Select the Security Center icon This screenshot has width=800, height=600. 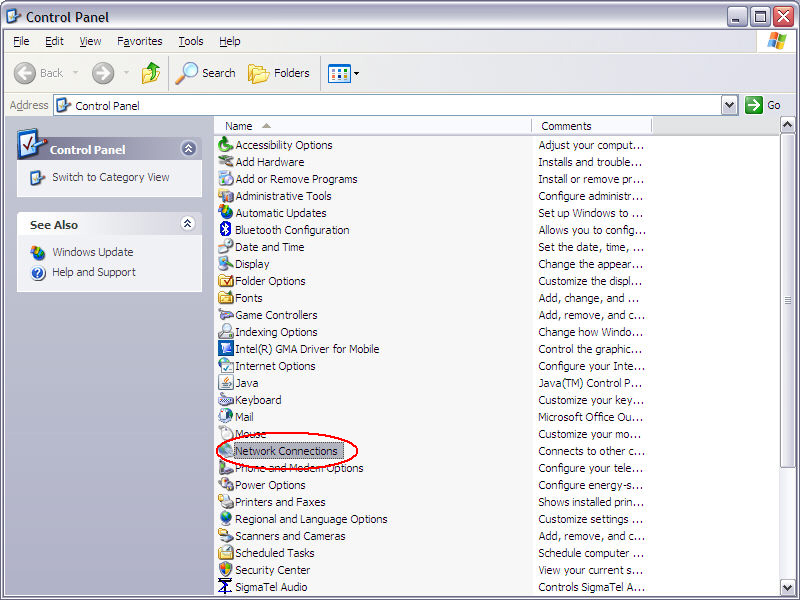[226, 570]
